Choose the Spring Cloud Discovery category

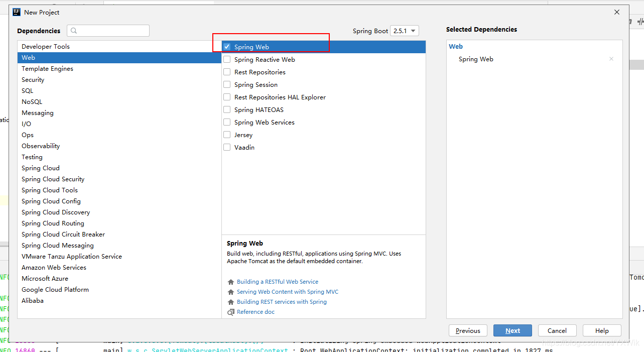(x=119, y=212)
